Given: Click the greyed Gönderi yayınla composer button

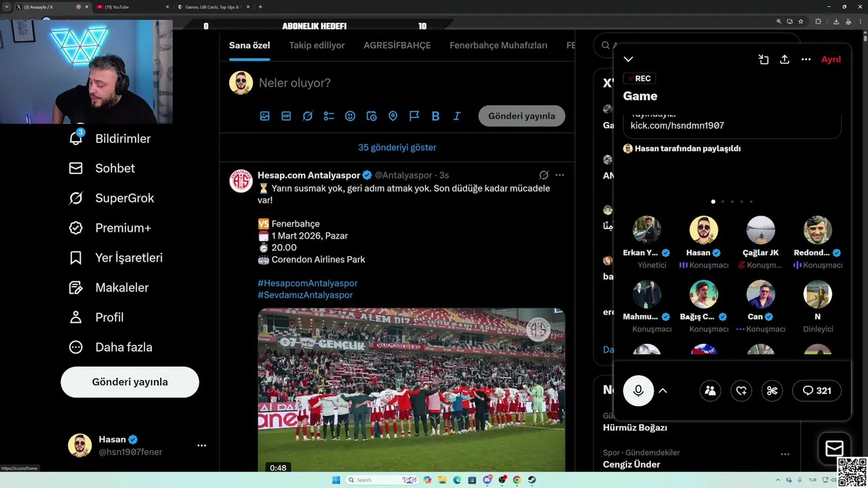Looking at the screenshot, I should 521,116.
